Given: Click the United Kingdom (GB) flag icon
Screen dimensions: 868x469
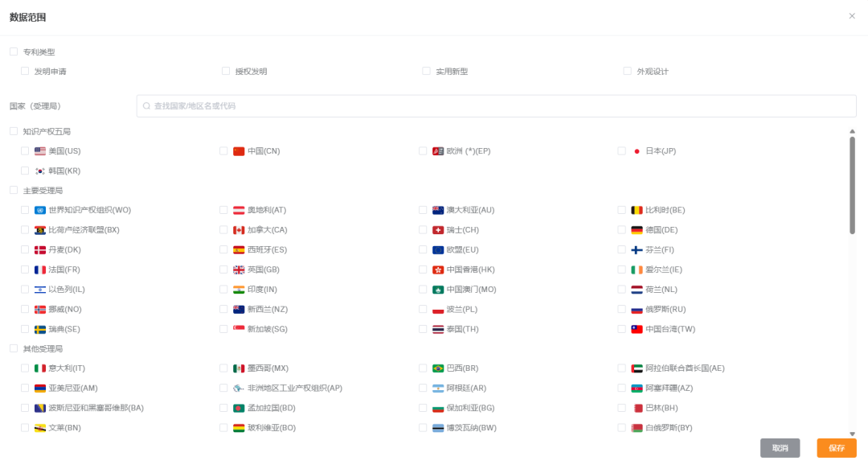Looking at the screenshot, I should tap(239, 270).
